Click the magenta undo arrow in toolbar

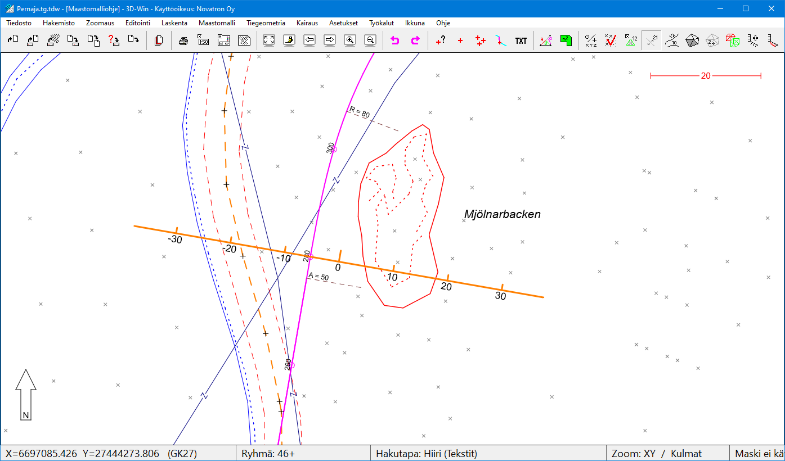tap(394, 40)
